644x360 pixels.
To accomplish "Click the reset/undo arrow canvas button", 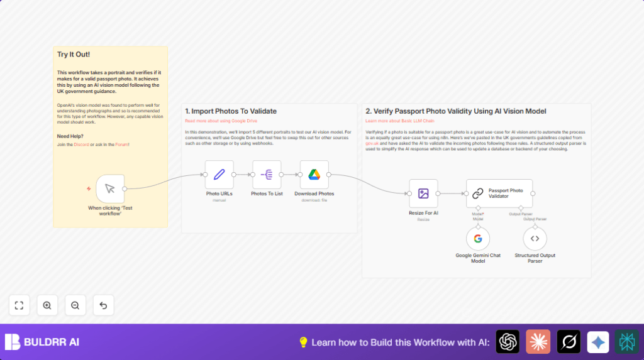I will click(x=104, y=305).
